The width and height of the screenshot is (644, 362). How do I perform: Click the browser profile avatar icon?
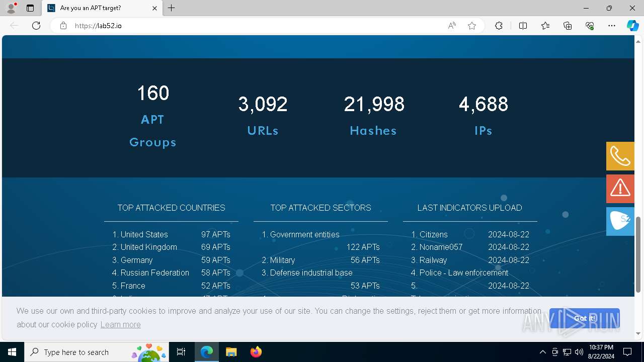(x=11, y=8)
